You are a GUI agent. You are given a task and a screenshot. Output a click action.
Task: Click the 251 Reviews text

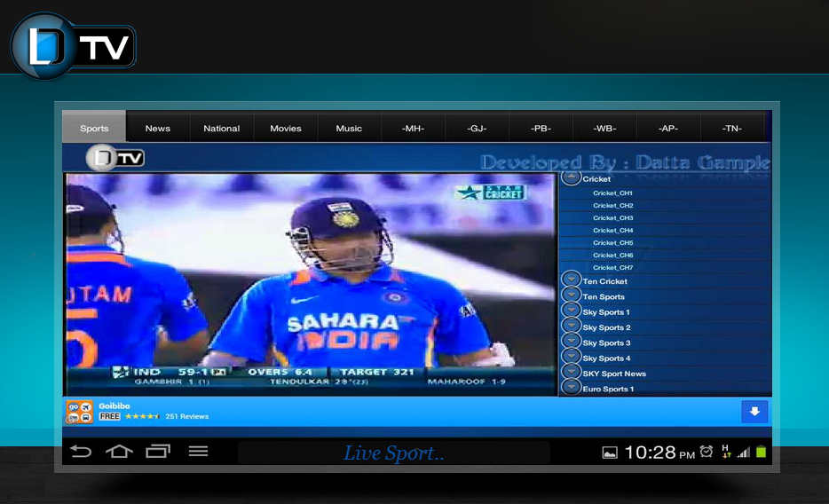[187, 416]
